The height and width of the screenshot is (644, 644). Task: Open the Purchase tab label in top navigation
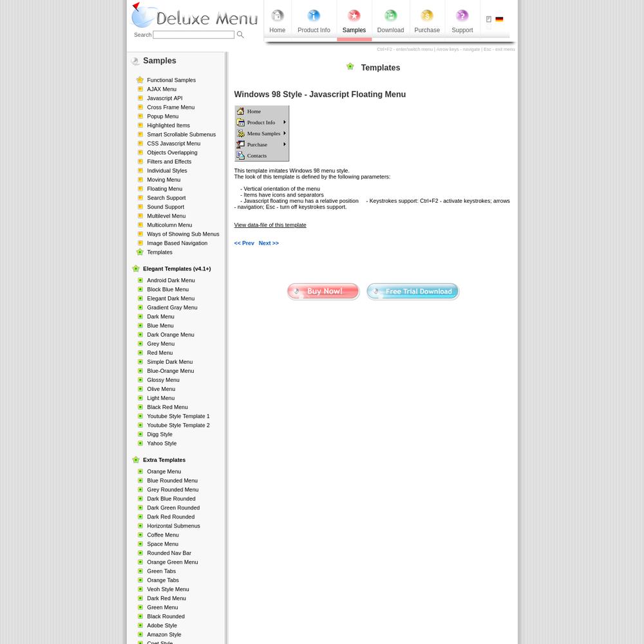pyautogui.click(x=427, y=30)
